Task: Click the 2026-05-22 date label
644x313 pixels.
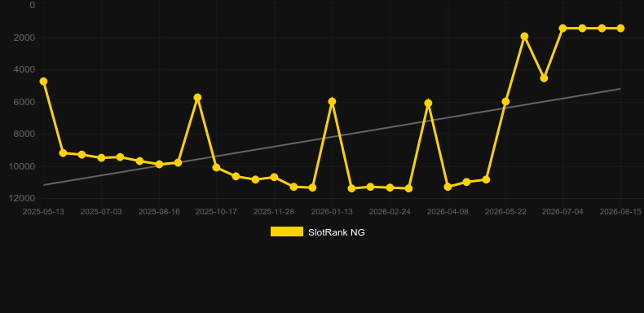Action: 505,212
